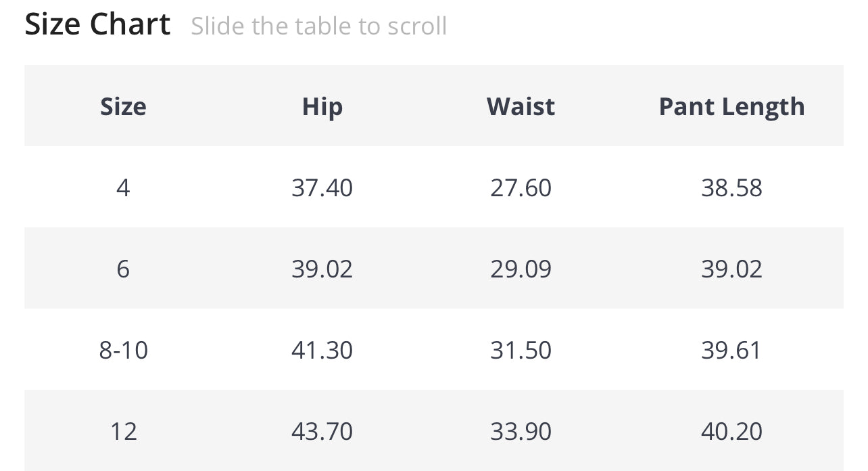
Task: Click waist value 27.60
Action: tap(521, 187)
